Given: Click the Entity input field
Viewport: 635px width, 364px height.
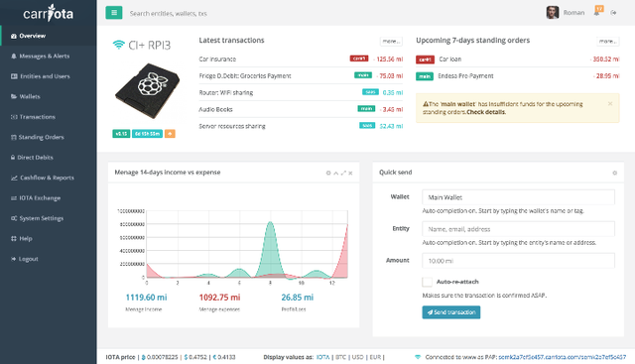Looking at the screenshot, I should click(x=518, y=229).
